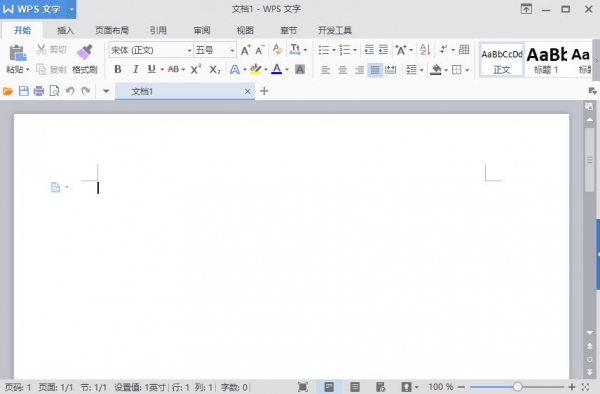Image resolution: width=600 pixels, height=394 pixels.
Task: Expand the borders dropdown arrow
Action: pos(467,70)
